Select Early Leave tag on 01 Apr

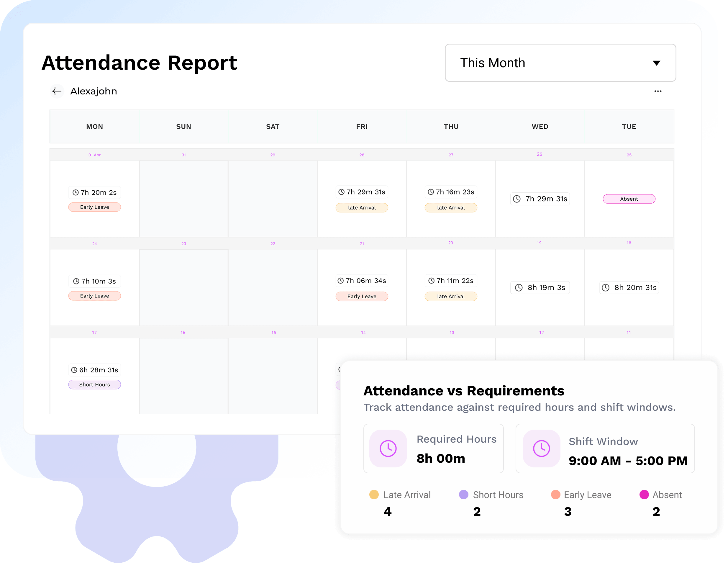[95, 207]
